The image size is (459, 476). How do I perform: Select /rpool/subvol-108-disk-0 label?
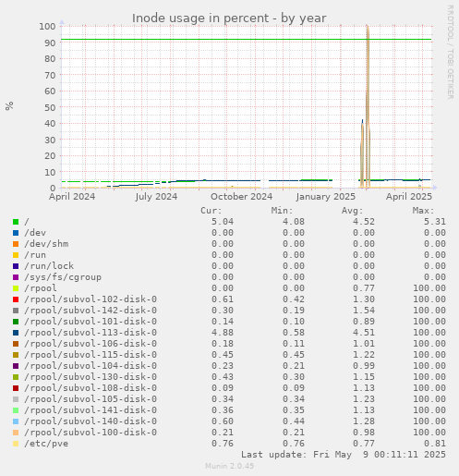coord(91,388)
